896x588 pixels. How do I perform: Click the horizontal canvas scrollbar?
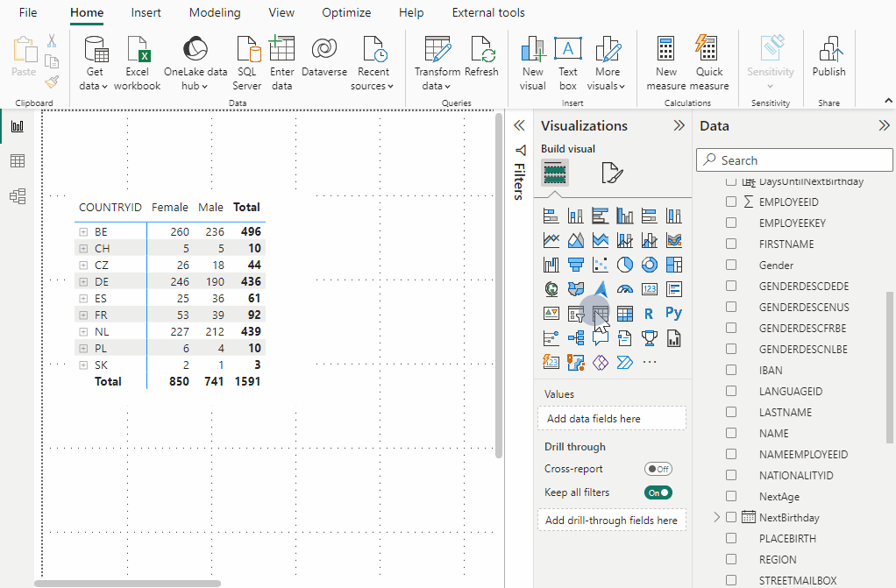coord(127,584)
